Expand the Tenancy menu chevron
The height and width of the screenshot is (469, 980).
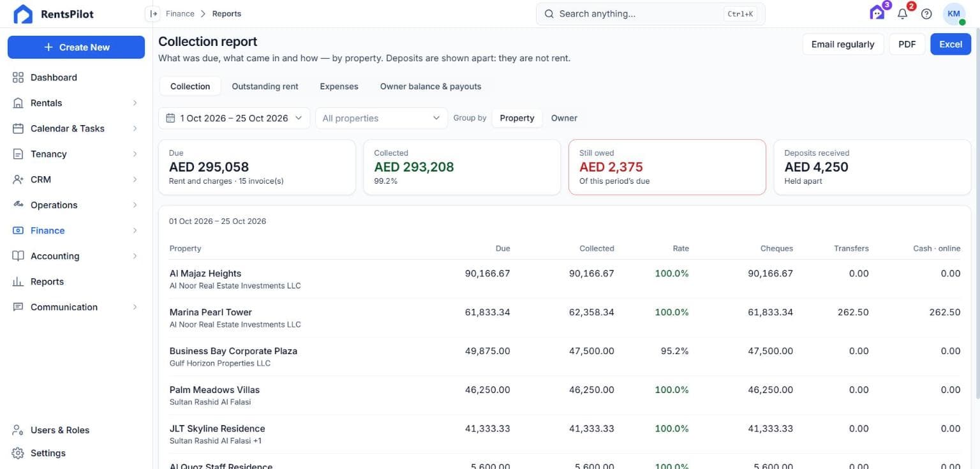(x=135, y=154)
